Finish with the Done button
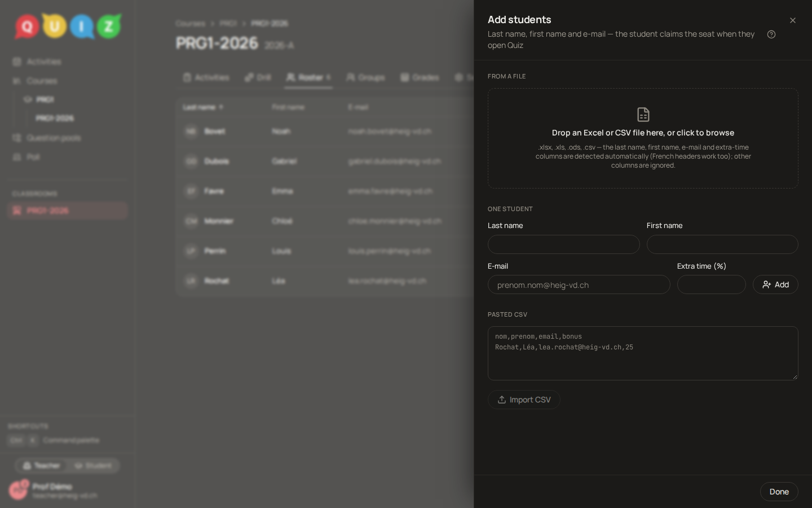Image resolution: width=812 pixels, height=508 pixels. tap(779, 492)
